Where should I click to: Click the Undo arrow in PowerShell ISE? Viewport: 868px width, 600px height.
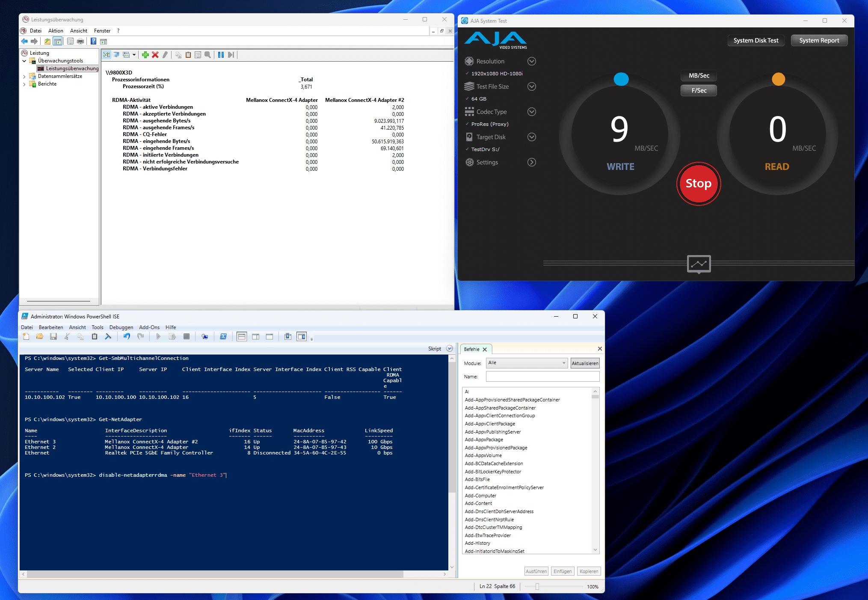127,337
